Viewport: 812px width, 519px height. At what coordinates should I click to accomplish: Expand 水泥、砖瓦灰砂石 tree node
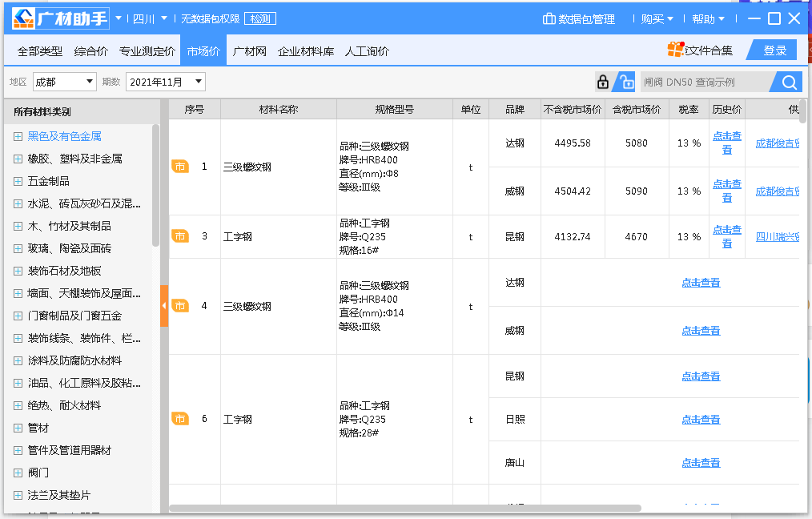[x=18, y=204]
